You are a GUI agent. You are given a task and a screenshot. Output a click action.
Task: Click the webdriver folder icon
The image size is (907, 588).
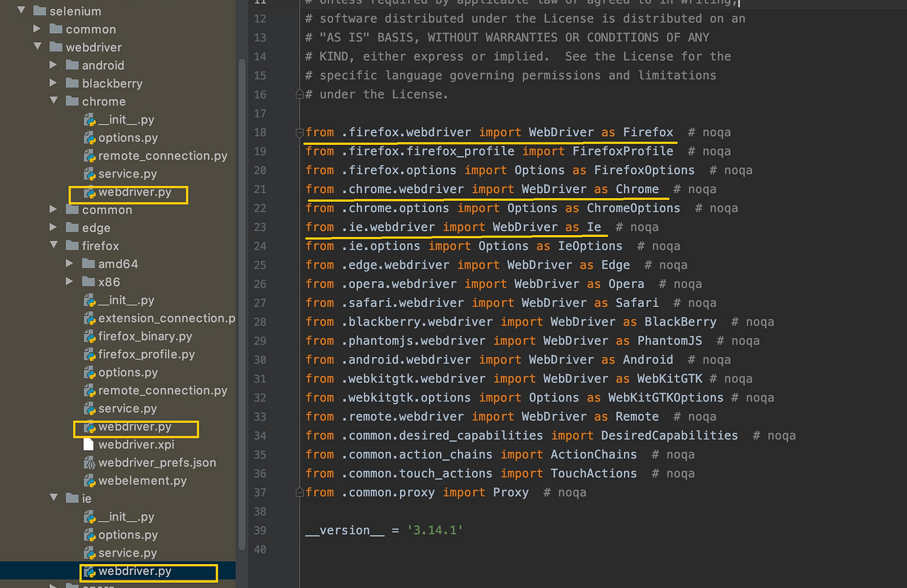[x=56, y=47]
